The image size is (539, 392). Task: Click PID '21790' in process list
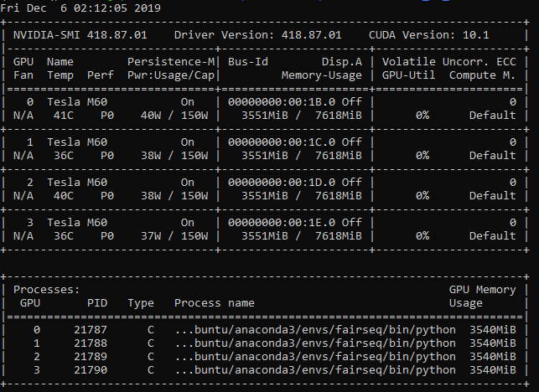[x=91, y=370]
